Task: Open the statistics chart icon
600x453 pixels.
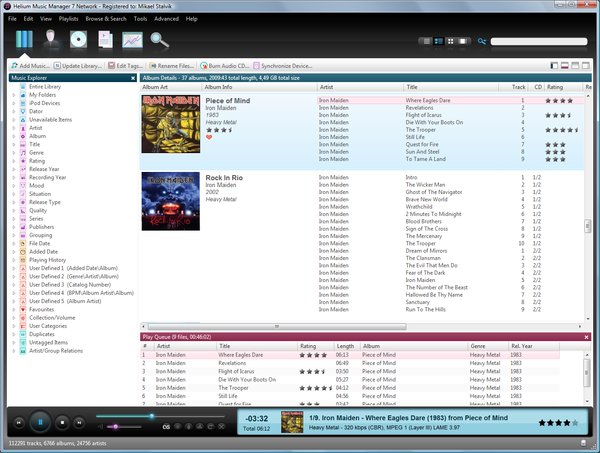Action: pyautogui.click(x=132, y=41)
